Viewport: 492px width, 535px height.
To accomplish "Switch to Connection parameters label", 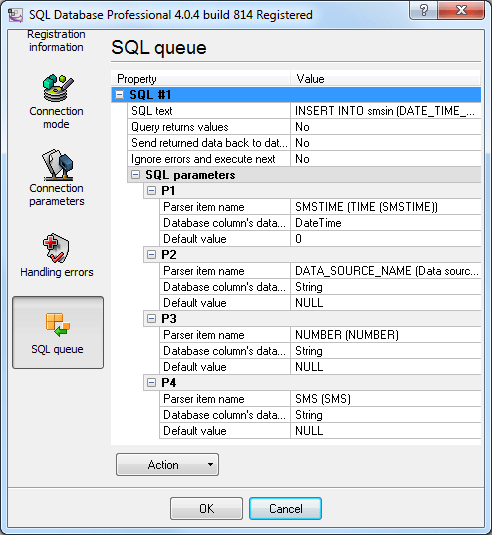I will point(57,194).
